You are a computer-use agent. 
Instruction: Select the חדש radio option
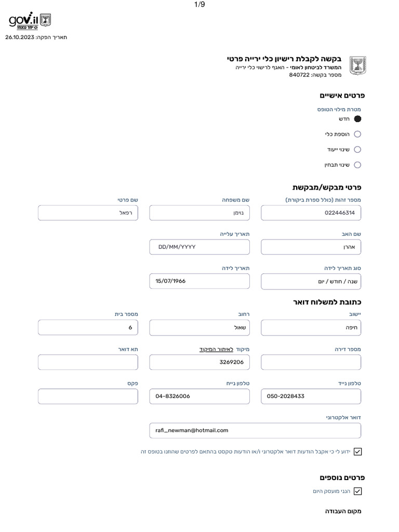click(x=357, y=119)
